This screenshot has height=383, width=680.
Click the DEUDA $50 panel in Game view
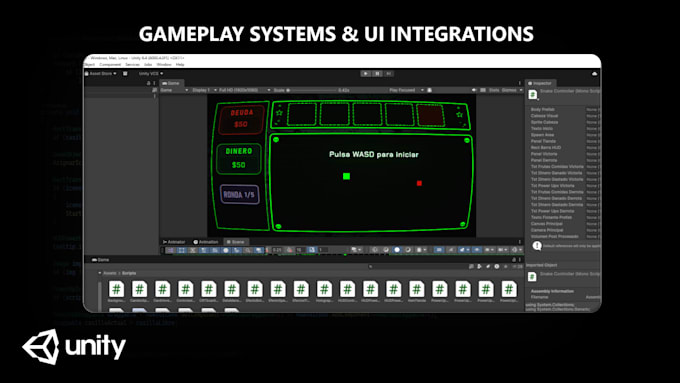(242, 119)
